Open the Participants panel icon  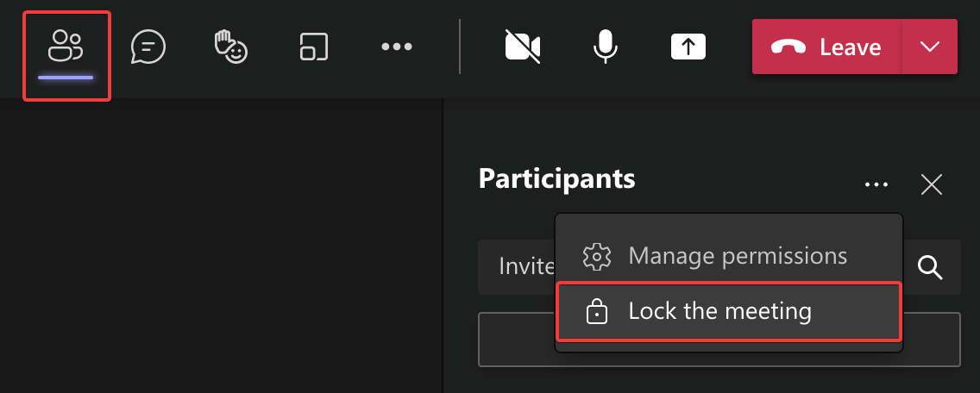pyautogui.click(x=66, y=47)
